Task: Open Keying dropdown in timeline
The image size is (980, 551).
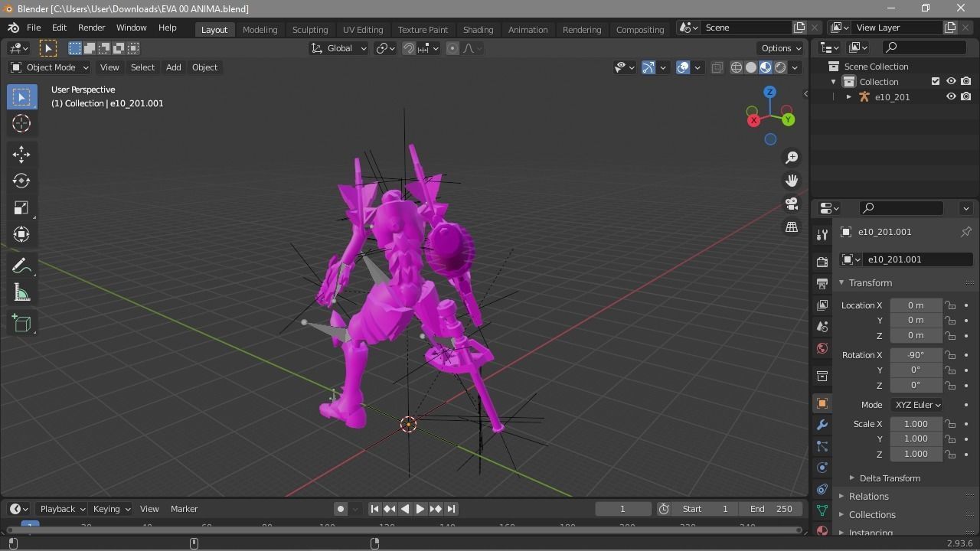Action: pos(111,509)
